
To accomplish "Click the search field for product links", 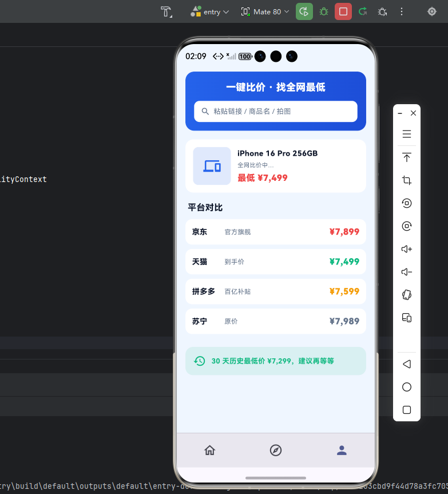I will (x=275, y=111).
